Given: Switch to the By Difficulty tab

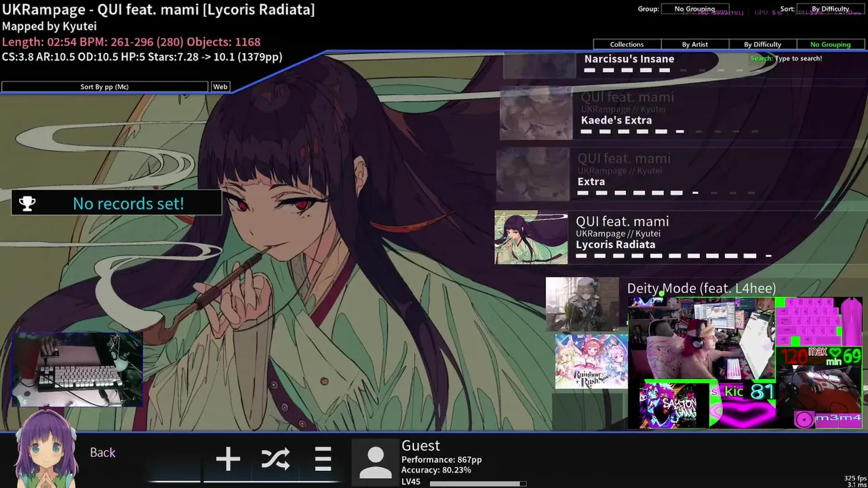Looking at the screenshot, I should coord(762,44).
